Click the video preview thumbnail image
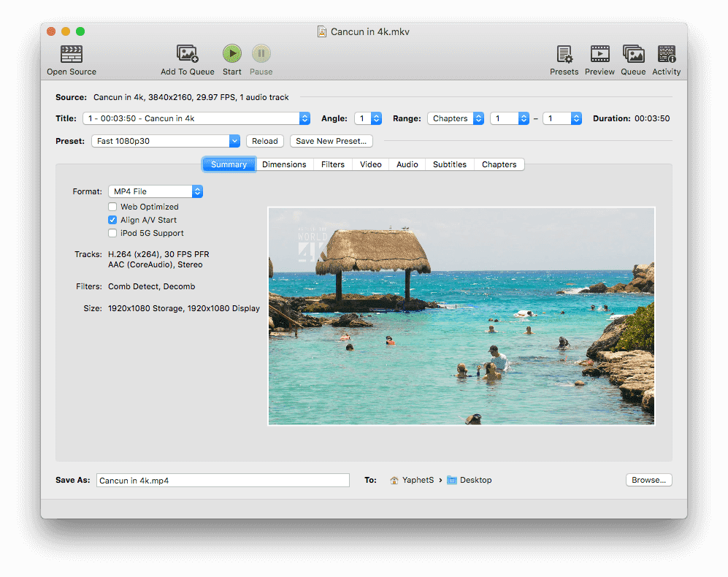 (x=461, y=316)
